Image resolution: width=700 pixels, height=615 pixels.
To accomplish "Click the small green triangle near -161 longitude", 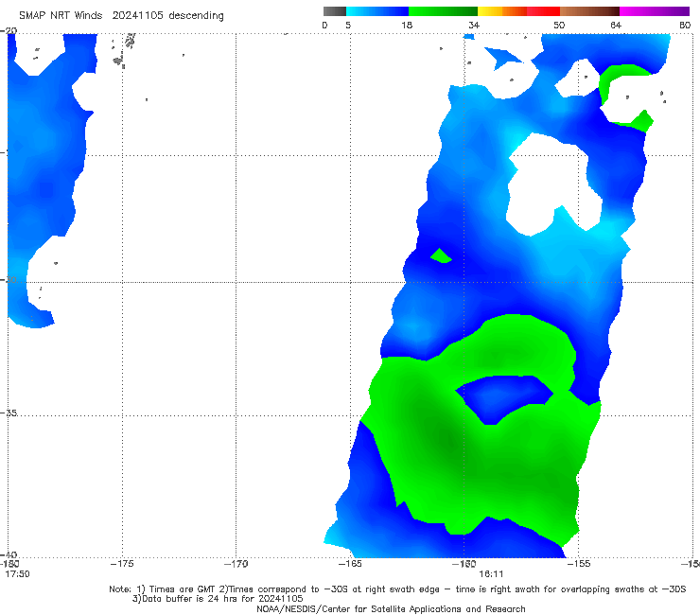I will pos(441,255).
